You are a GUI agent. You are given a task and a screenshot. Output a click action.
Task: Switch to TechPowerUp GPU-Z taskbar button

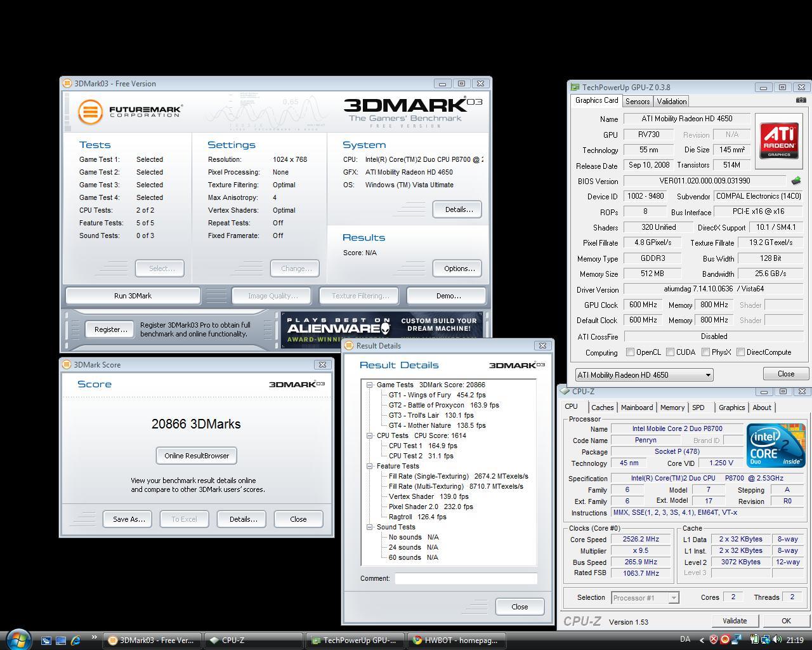(355, 640)
